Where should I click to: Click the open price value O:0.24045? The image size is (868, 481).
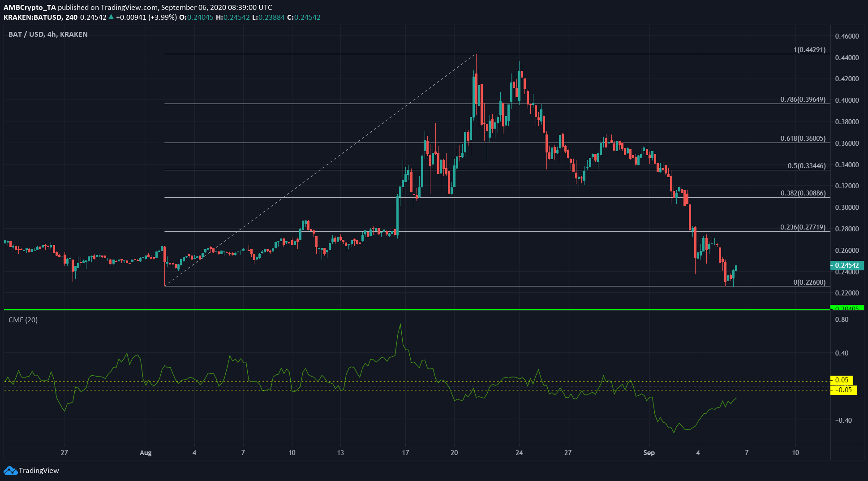coord(196,17)
